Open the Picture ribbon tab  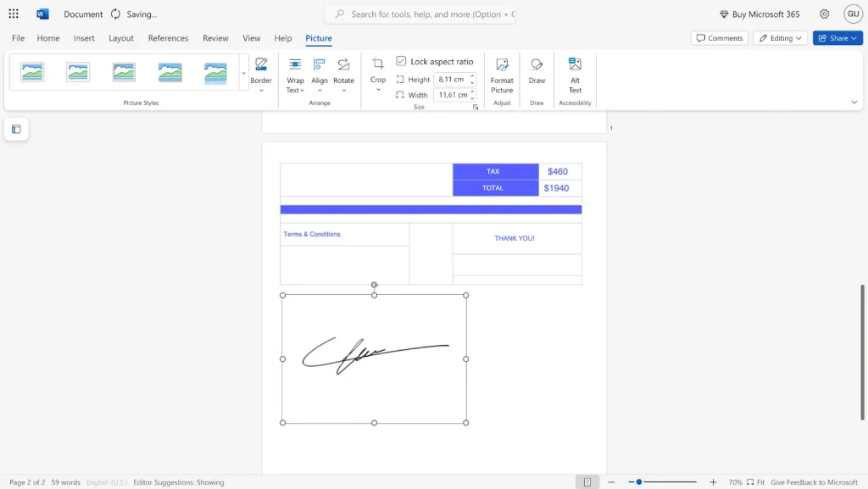318,38
